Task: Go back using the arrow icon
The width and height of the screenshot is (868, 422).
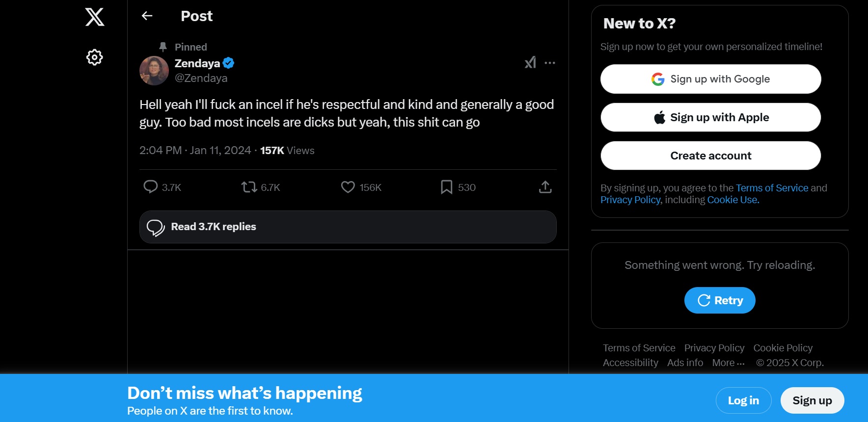Action: pyautogui.click(x=147, y=16)
